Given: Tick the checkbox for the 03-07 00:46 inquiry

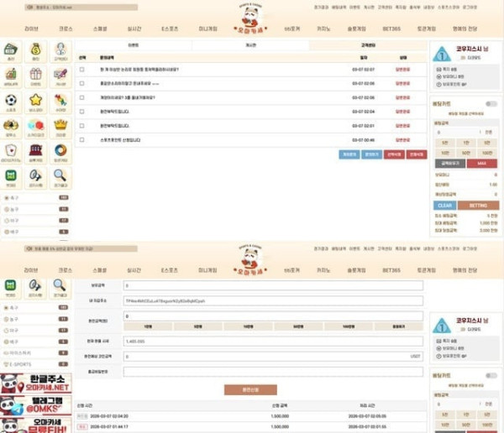Looking at the screenshot, I should click(x=82, y=140).
